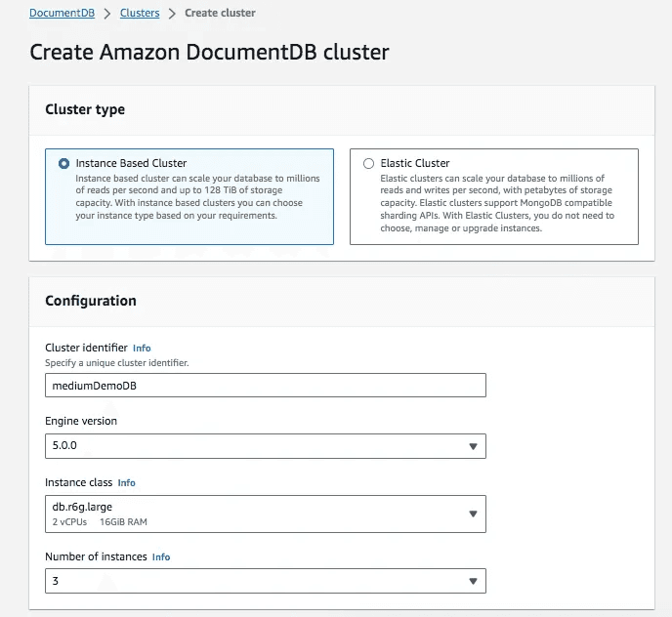This screenshot has height=617, width=672.
Task: Click the breadcrumb chevron after Clusters
Action: (172, 14)
